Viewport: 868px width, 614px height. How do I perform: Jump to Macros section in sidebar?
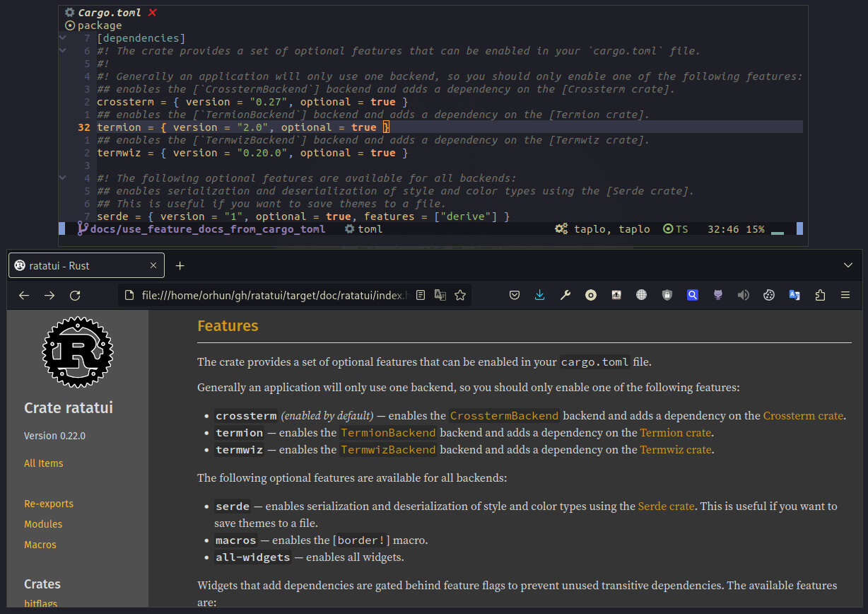(x=40, y=545)
